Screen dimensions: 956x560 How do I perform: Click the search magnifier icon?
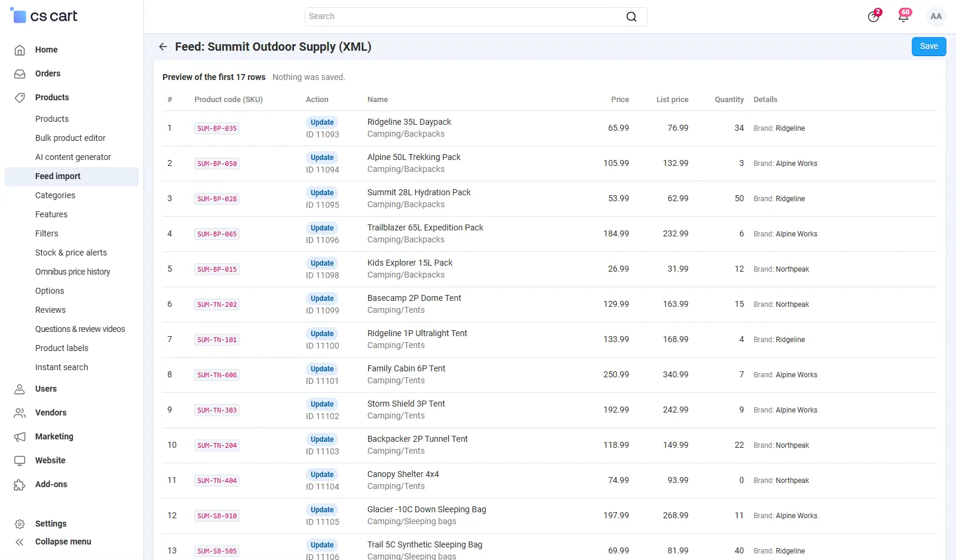coord(632,17)
